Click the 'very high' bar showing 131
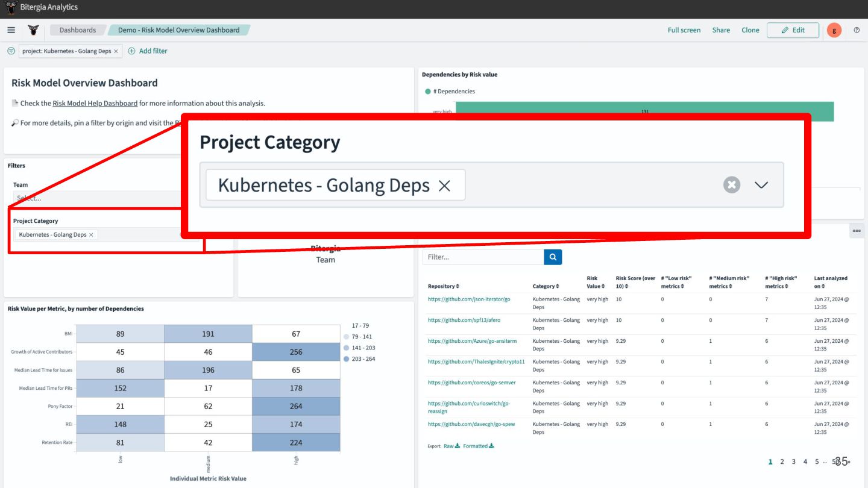This screenshot has width=868, height=488. click(x=645, y=111)
